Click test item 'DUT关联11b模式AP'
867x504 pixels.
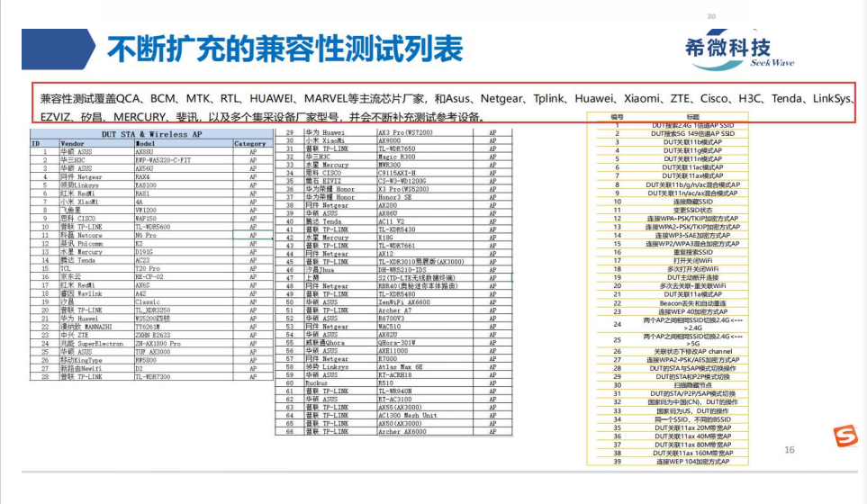[x=693, y=142]
